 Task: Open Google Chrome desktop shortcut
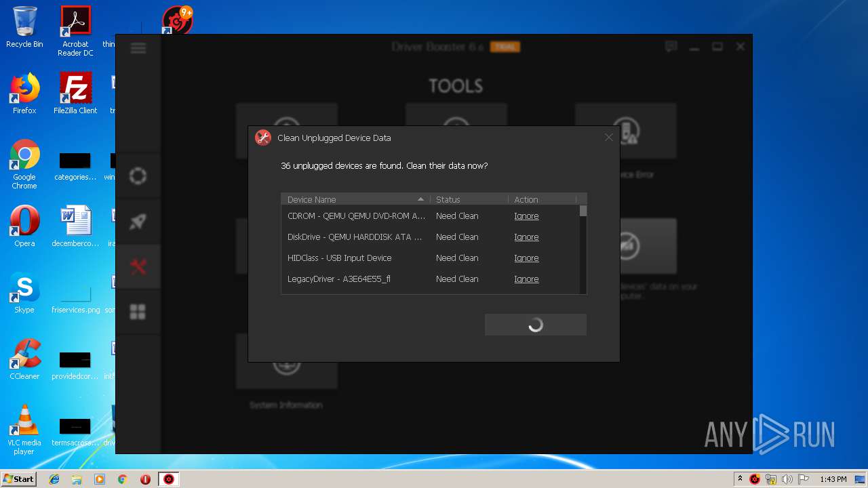click(x=24, y=164)
